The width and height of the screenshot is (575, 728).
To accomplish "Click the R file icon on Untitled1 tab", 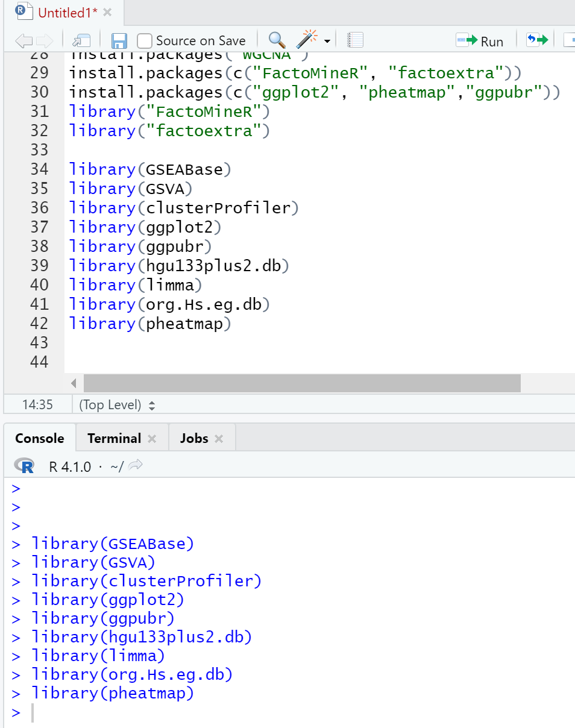I will tap(25, 11).
